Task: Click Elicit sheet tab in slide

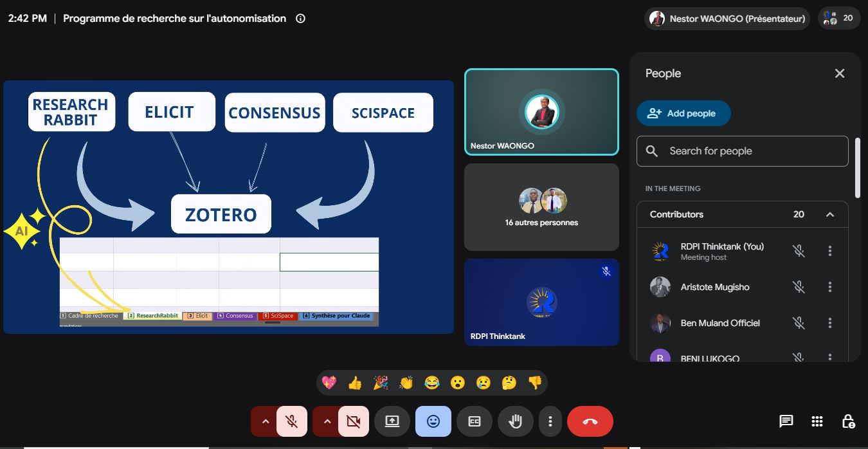Action: (197, 316)
